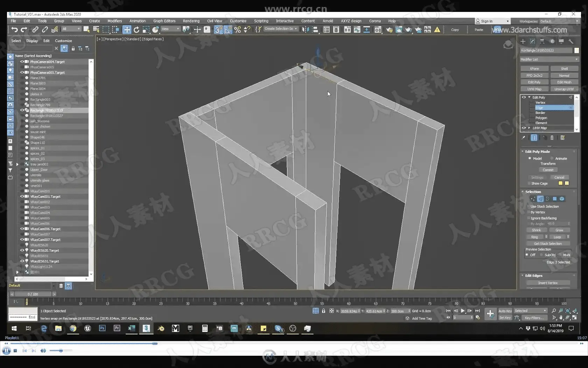The image size is (588, 368).
Task: Enable Ignore Backfacing checkbox
Action: coord(528,218)
